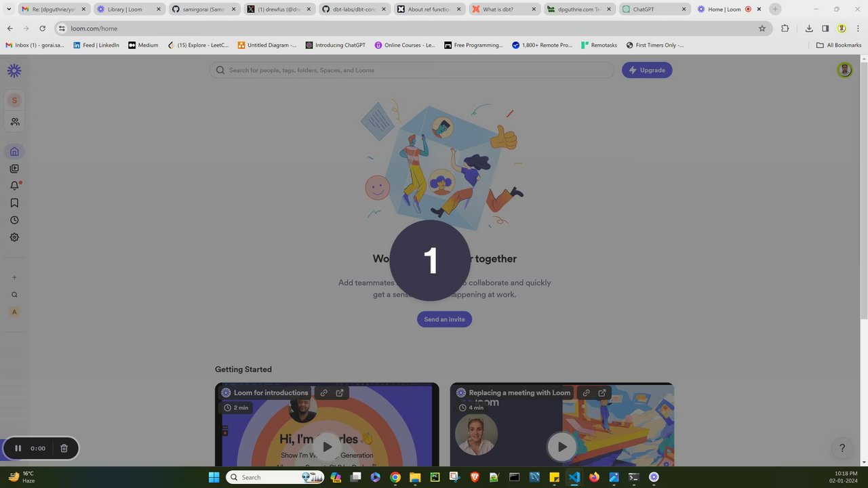Open the Settings gear in the Loom sidebar
Viewport: 868px width, 488px height.
pyautogui.click(x=14, y=237)
